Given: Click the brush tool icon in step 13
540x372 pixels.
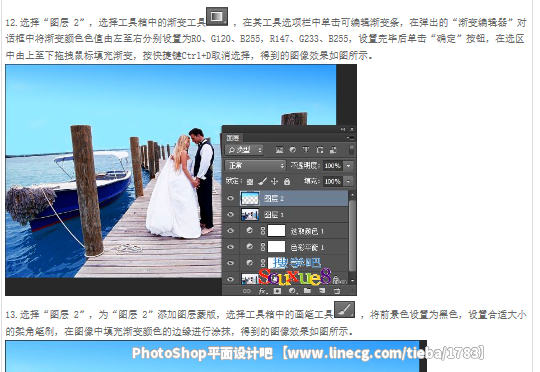Looking at the screenshot, I should coord(344,309).
